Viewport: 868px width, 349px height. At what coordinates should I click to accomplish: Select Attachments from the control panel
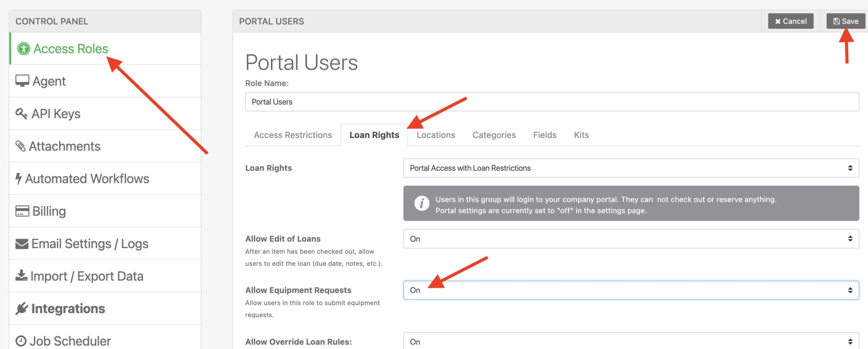point(105,146)
